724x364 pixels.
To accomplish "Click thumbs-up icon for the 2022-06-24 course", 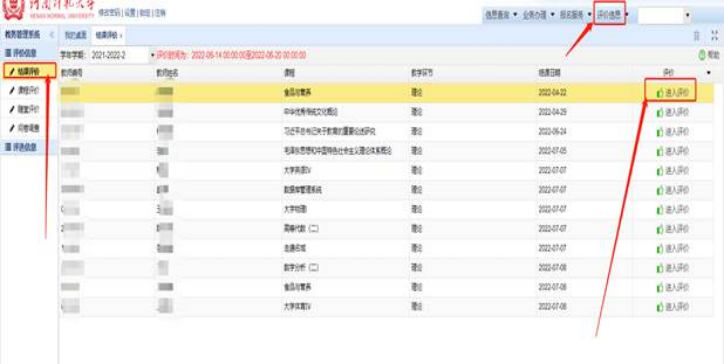I will point(659,132).
